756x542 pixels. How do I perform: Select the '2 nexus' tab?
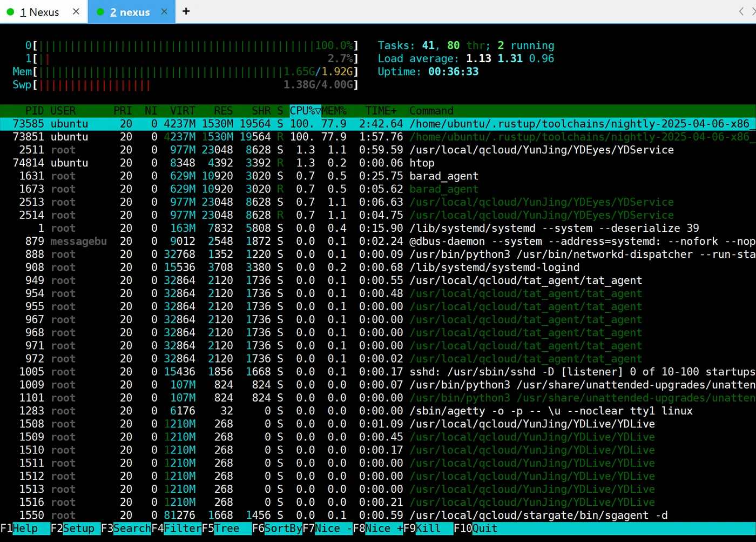pyautogui.click(x=130, y=12)
